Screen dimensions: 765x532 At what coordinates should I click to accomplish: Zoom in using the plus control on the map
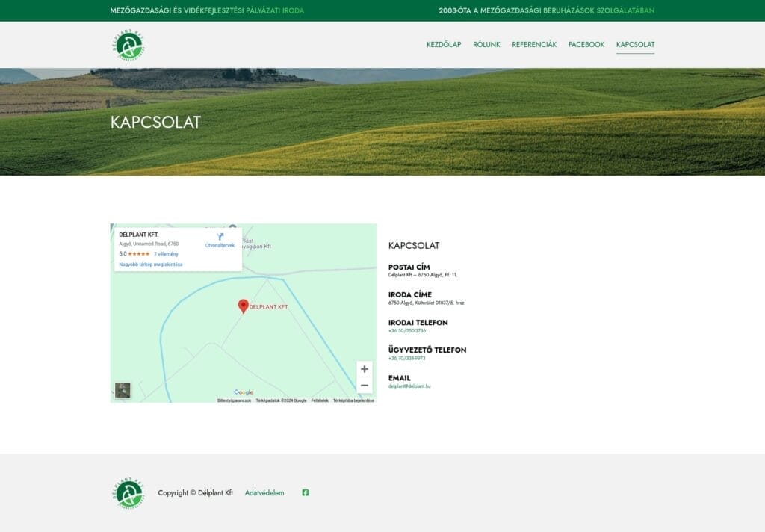[365, 369]
